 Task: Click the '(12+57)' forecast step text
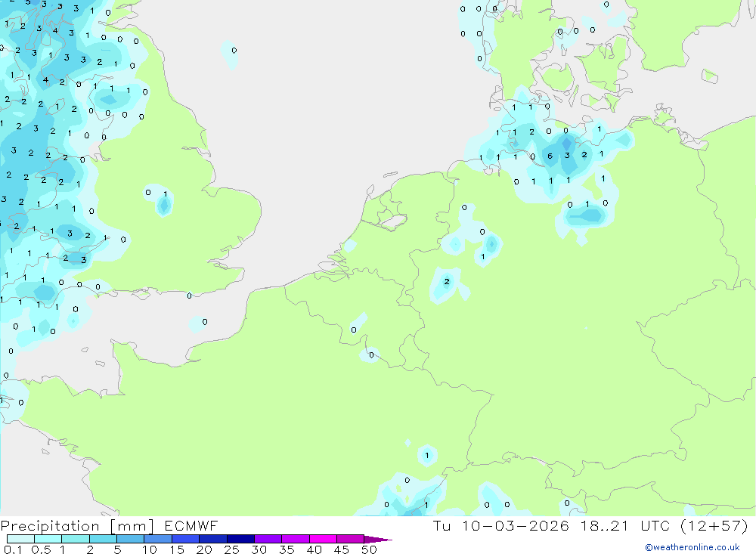point(714,526)
